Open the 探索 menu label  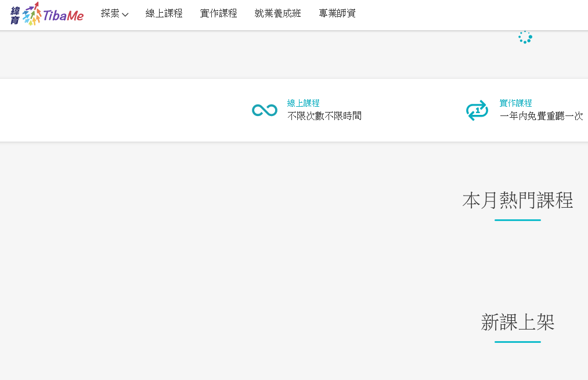tap(110, 13)
